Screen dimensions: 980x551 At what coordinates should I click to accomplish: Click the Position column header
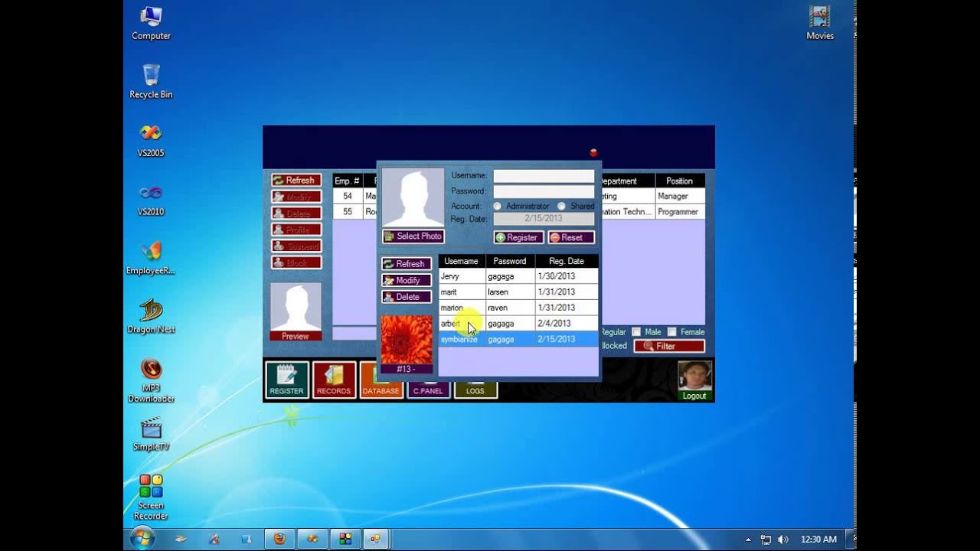(x=680, y=181)
